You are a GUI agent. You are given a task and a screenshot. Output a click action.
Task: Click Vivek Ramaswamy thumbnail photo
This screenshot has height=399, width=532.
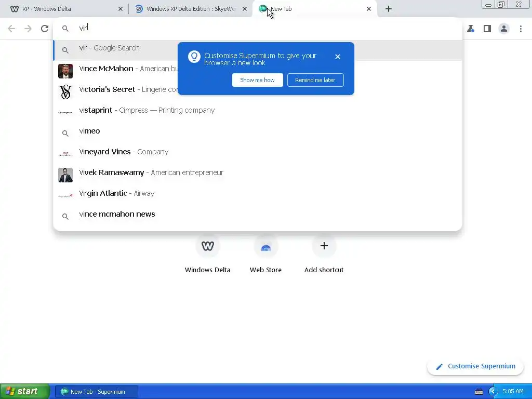tap(65, 175)
